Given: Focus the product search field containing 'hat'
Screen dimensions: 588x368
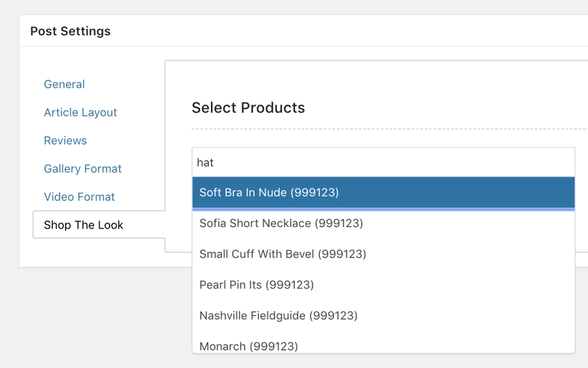Looking at the screenshot, I should click(384, 162).
